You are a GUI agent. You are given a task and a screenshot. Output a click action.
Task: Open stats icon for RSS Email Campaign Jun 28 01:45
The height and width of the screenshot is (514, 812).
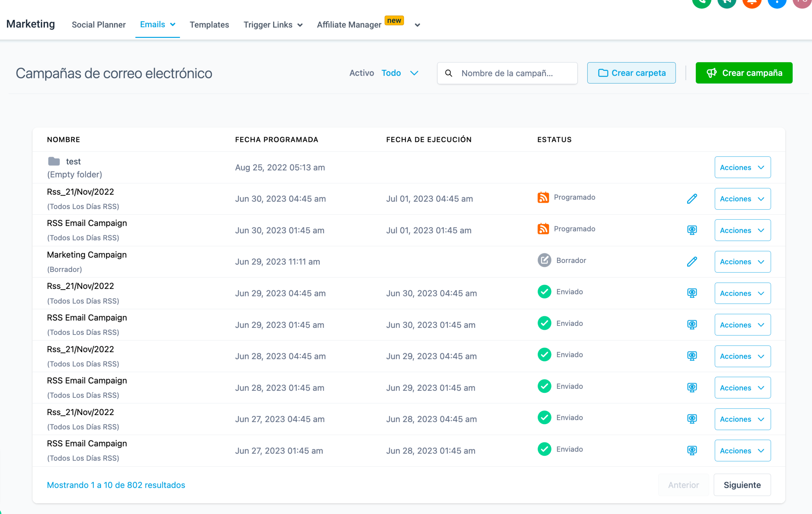(x=692, y=387)
